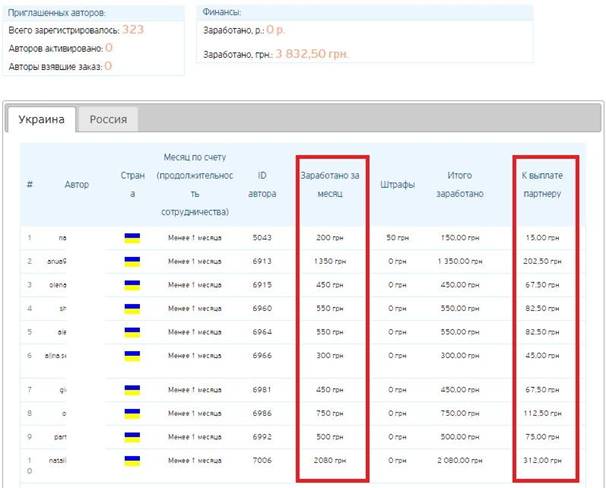
Task: Click author ID 5043 cell
Action: pyautogui.click(x=262, y=238)
